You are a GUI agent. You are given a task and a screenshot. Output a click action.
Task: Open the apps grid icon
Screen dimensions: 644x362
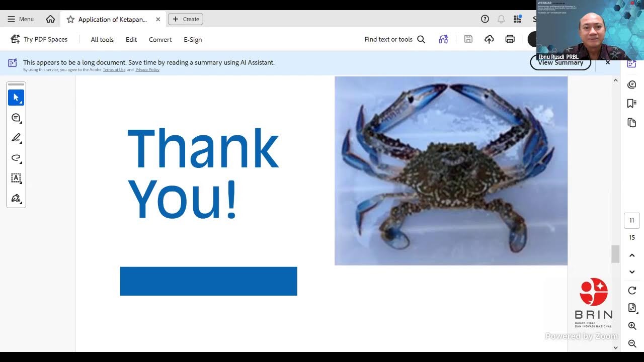point(517,19)
